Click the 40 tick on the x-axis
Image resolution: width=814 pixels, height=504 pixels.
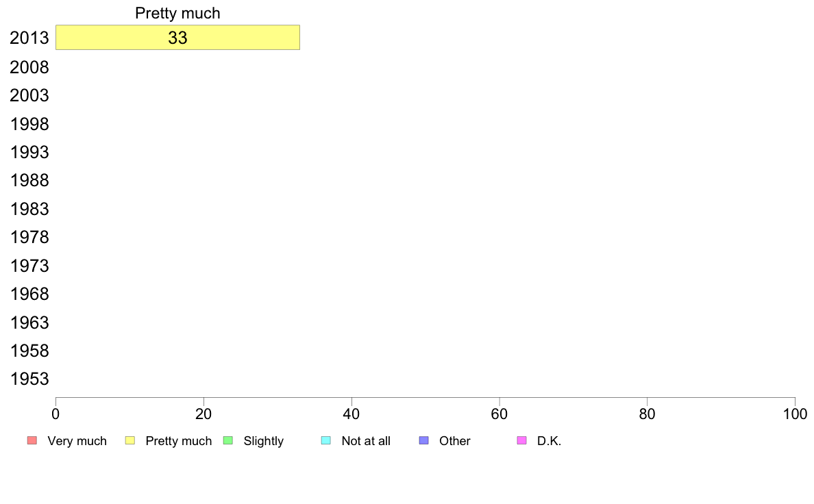[351, 414]
